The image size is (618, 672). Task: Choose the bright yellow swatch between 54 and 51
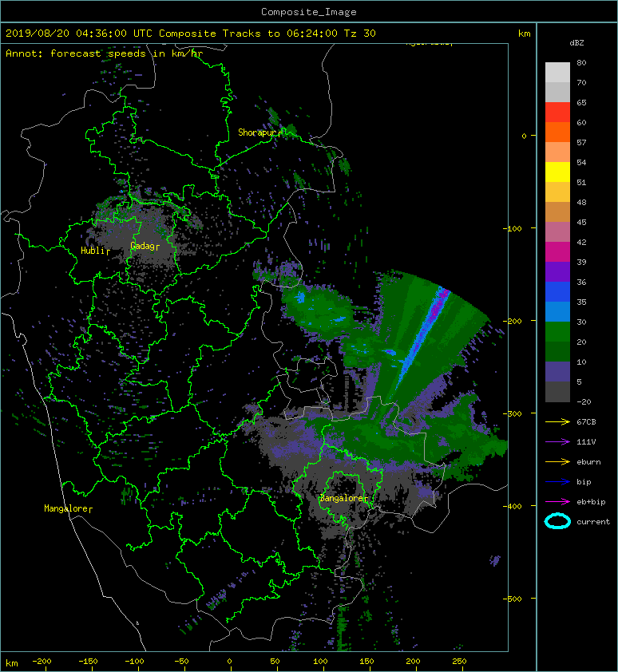(x=557, y=172)
